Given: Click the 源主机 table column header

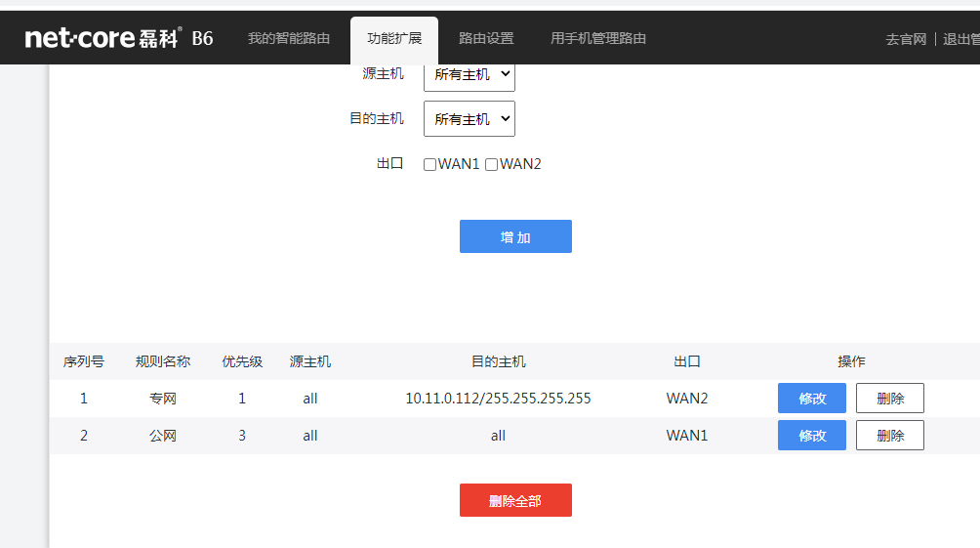Looking at the screenshot, I should [x=310, y=361].
